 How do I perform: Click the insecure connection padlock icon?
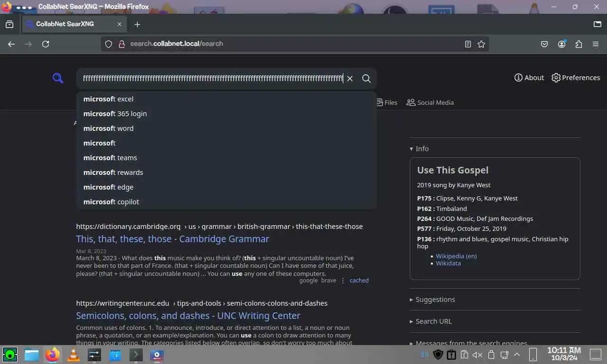click(x=121, y=44)
